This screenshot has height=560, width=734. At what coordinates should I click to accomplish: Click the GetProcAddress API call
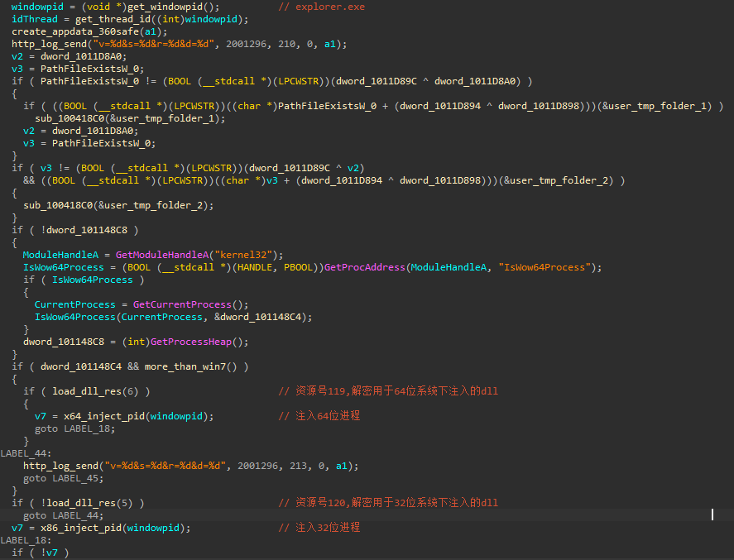click(x=364, y=267)
